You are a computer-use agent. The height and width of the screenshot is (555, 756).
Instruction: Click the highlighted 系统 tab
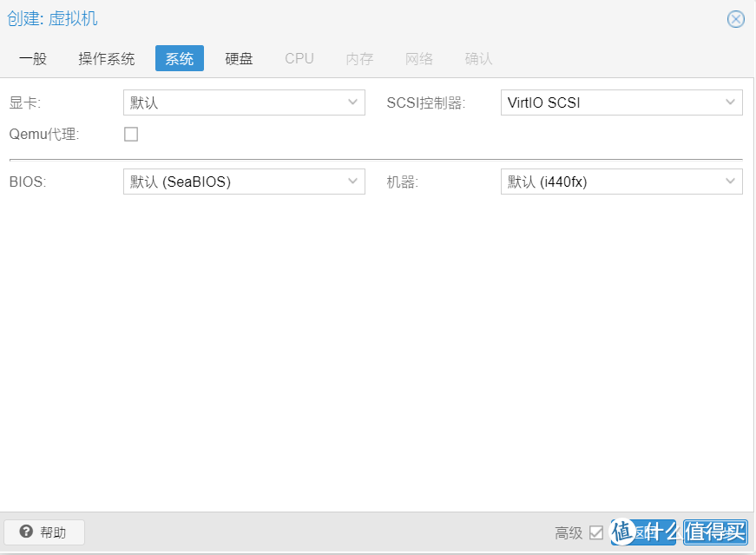coord(179,59)
